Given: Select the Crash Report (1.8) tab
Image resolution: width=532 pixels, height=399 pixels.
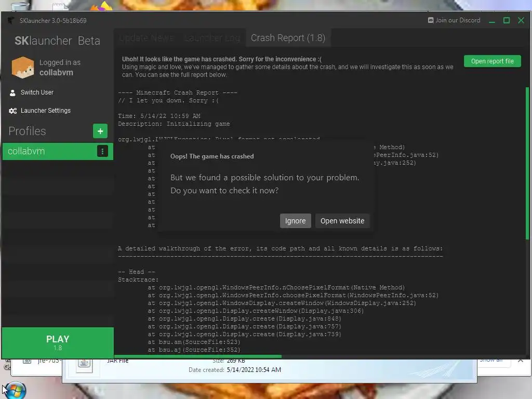Looking at the screenshot, I should pos(288,38).
